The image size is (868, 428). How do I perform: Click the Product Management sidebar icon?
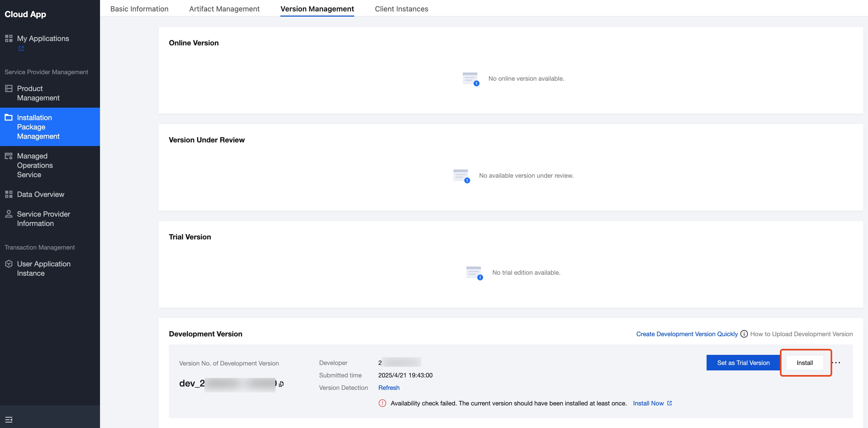pos(9,88)
